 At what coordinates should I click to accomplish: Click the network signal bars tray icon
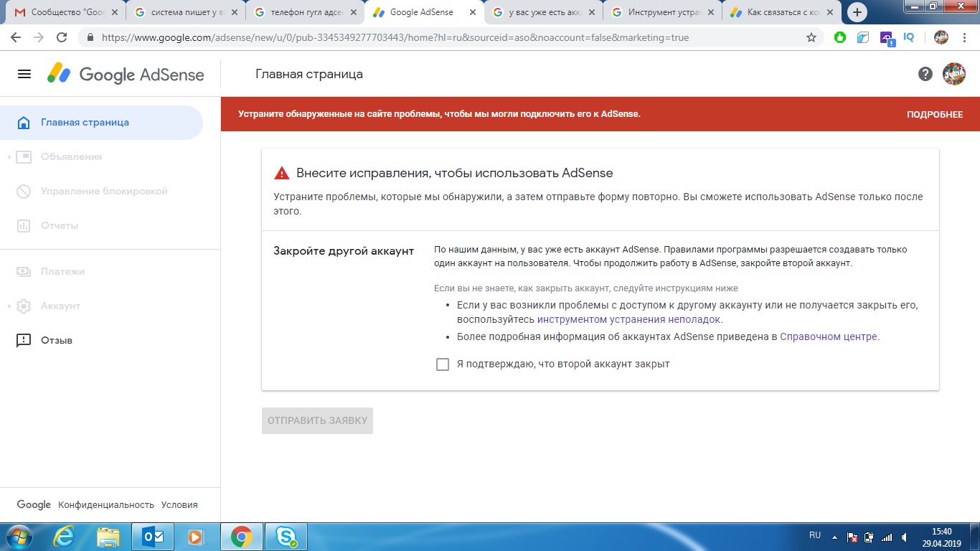887,537
